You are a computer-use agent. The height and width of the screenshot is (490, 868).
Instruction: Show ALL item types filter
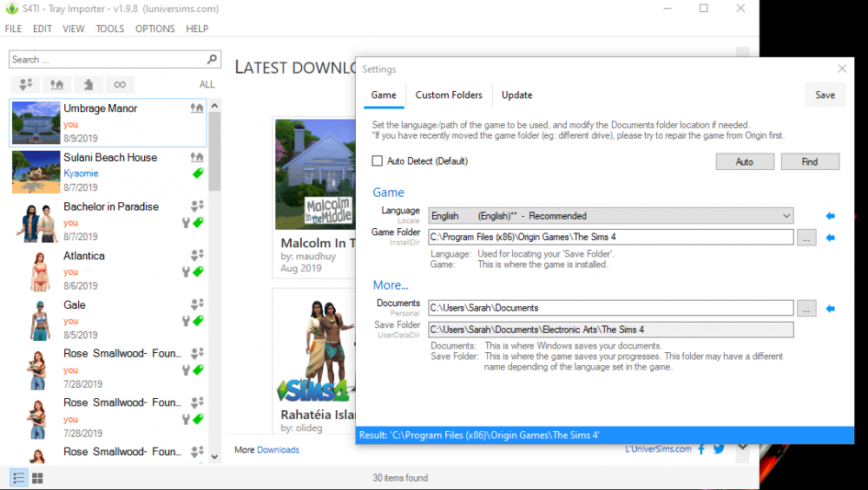(x=207, y=85)
